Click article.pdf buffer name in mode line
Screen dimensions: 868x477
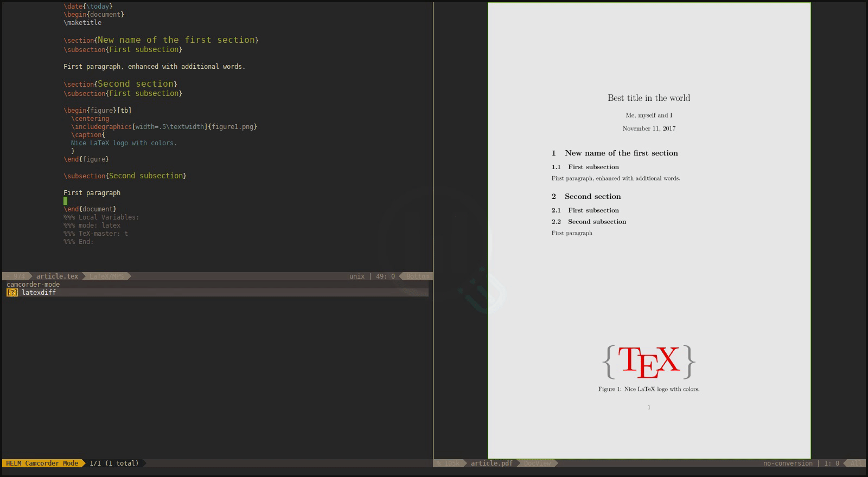coord(492,463)
